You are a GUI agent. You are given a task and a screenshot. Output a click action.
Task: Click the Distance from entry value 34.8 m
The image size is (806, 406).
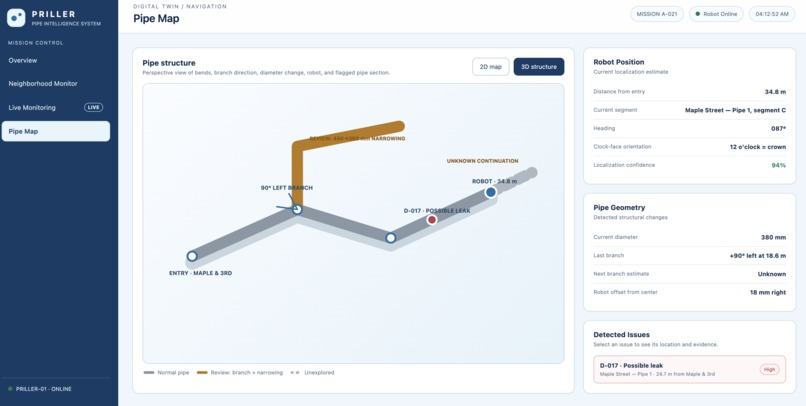[775, 92]
